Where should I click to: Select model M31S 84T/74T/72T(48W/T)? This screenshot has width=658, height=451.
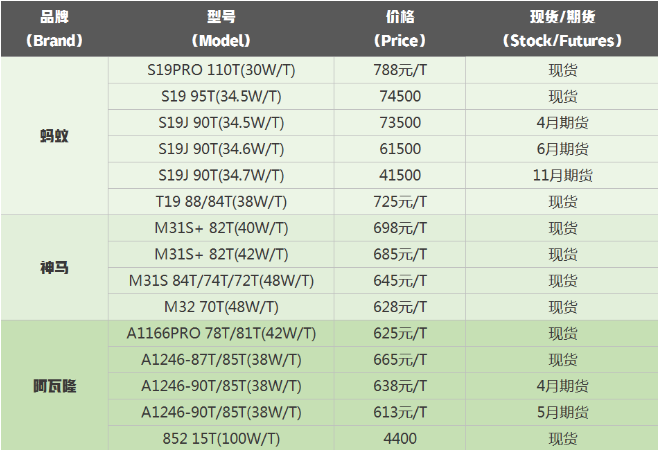tap(221, 281)
